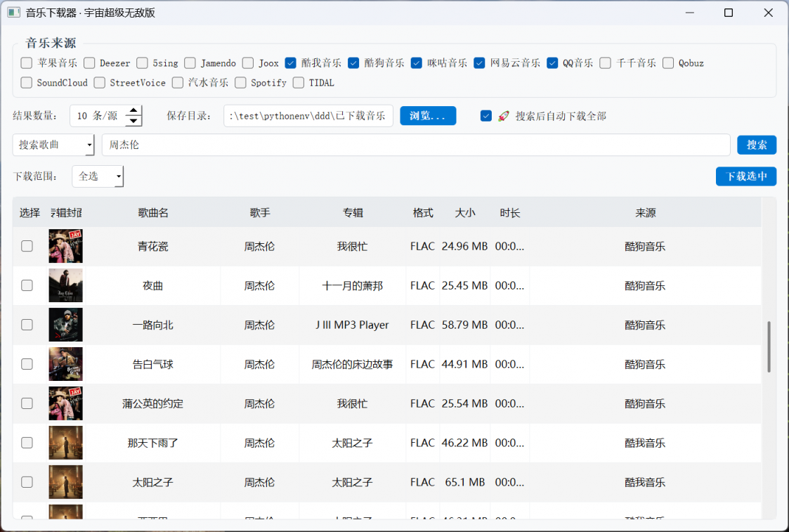The height and width of the screenshot is (532, 789).
Task: Click the app icon in title bar
Action: tap(13, 13)
